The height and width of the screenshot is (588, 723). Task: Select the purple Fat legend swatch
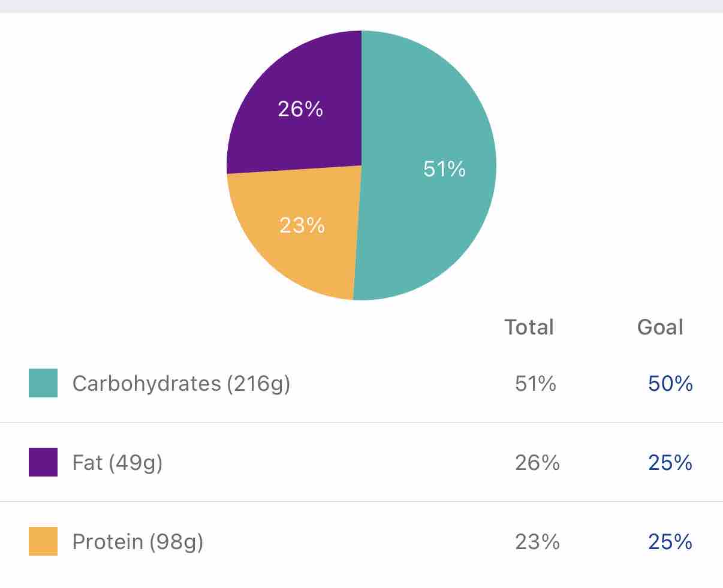point(43,462)
